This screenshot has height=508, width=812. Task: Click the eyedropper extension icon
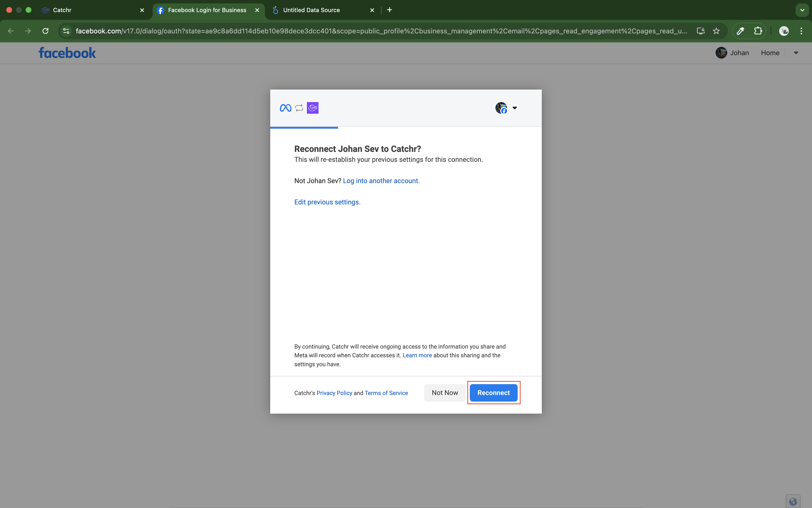[x=740, y=31]
